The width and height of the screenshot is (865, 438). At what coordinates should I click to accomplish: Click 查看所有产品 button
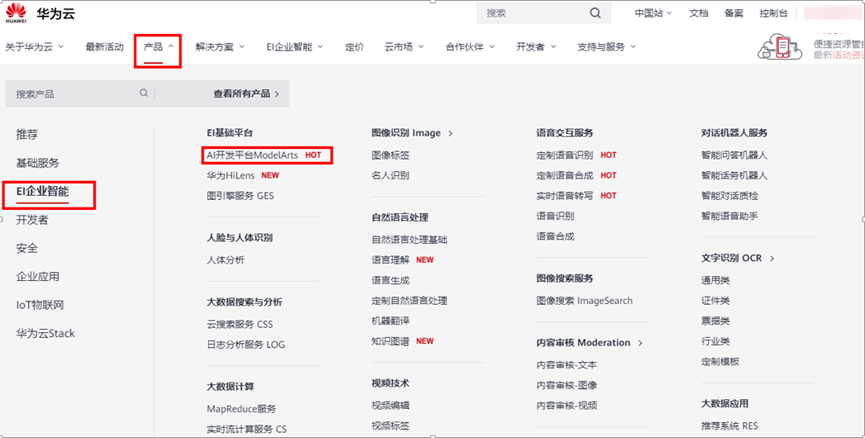click(x=246, y=94)
